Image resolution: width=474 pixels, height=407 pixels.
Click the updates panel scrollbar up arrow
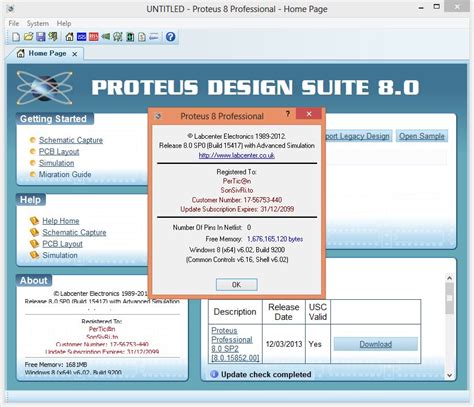[449, 278]
